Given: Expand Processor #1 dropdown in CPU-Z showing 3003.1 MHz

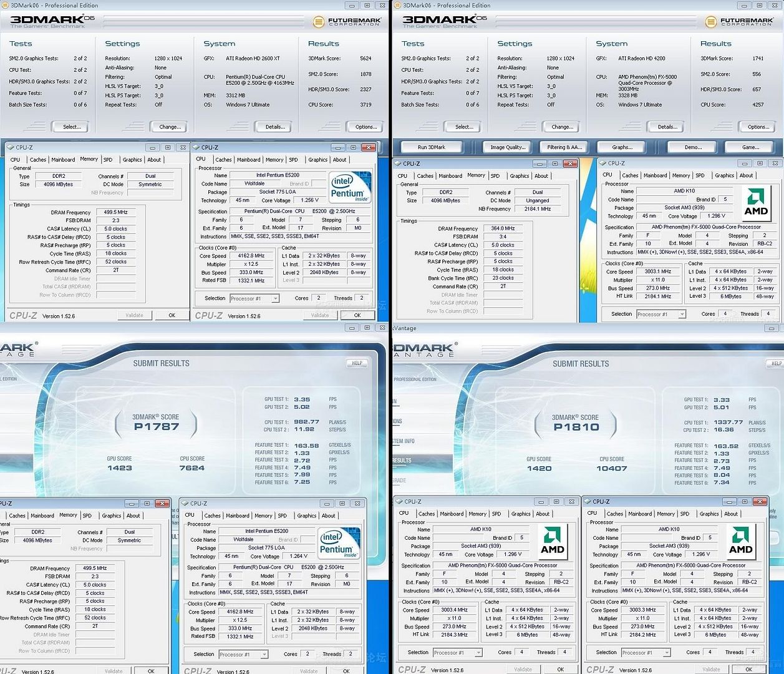Looking at the screenshot, I should 661,315.
